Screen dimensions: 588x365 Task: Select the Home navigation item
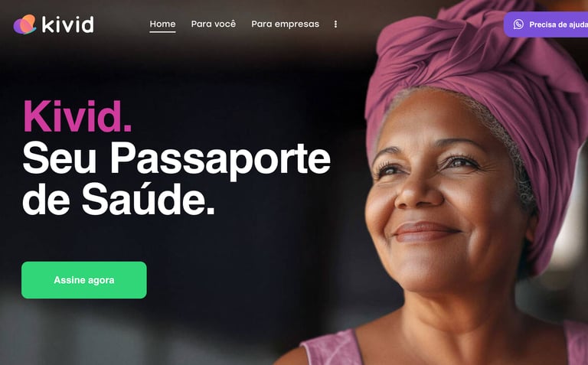click(162, 24)
